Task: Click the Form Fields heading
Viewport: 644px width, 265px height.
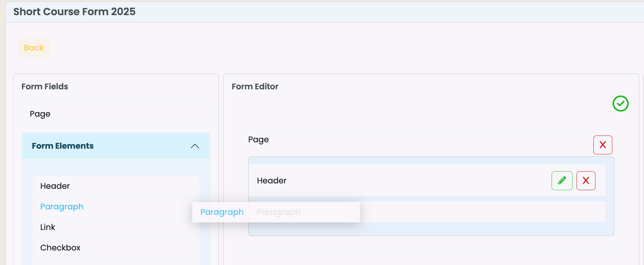Action: tap(45, 87)
